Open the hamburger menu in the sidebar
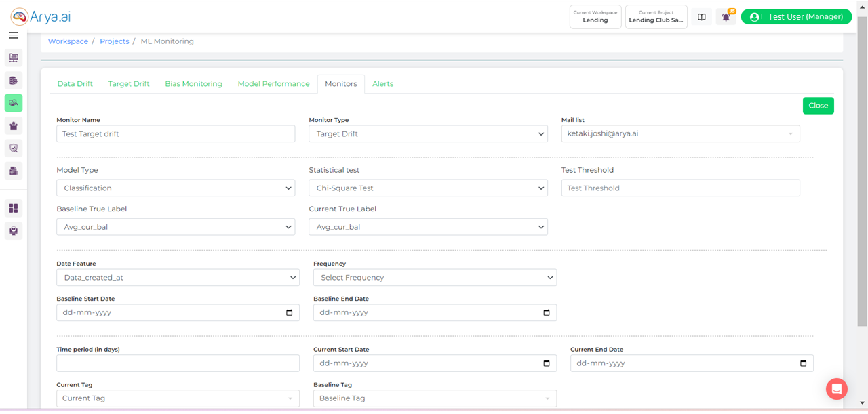 [x=14, y=35]
